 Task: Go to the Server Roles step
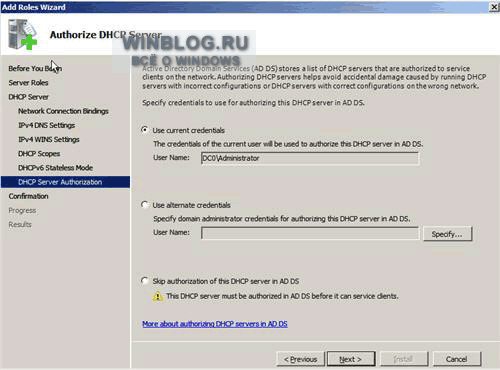click(x=28, y=83)
